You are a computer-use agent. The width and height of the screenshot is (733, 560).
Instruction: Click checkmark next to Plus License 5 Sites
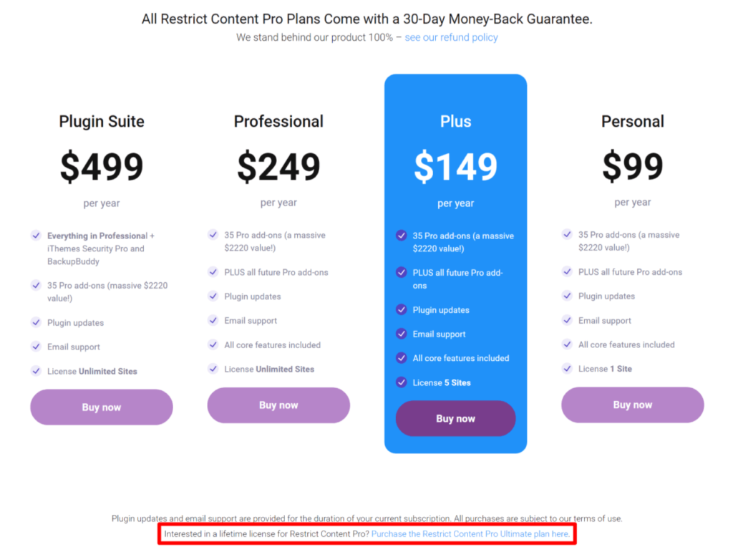point(401,382)
